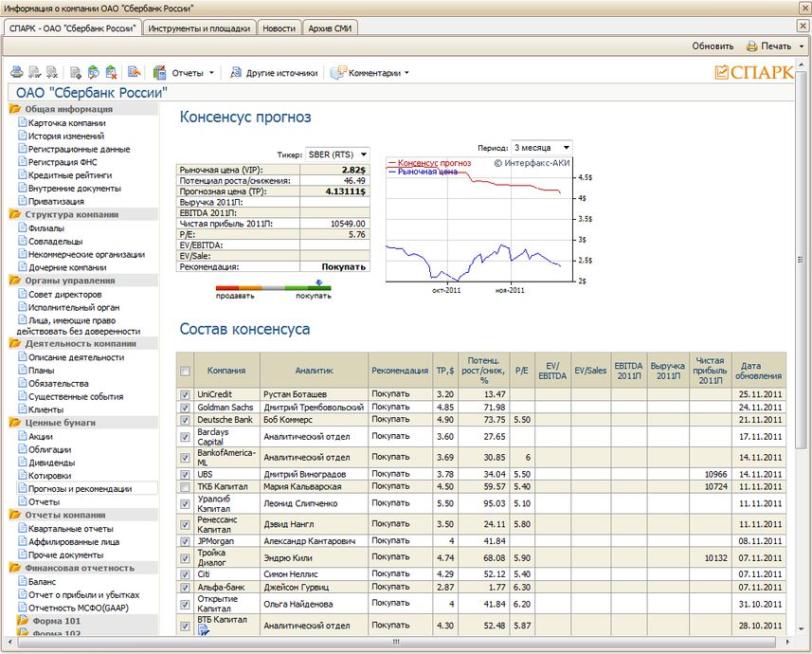Enable the ТКБ Капитал row checkbox
Image resolution: width=812 pixels, height=654 pixels.
(185, 487)
